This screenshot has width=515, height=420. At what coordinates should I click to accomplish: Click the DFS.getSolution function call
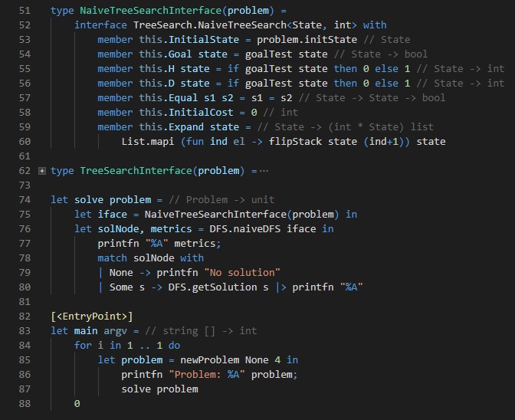[x=210, y=287]
